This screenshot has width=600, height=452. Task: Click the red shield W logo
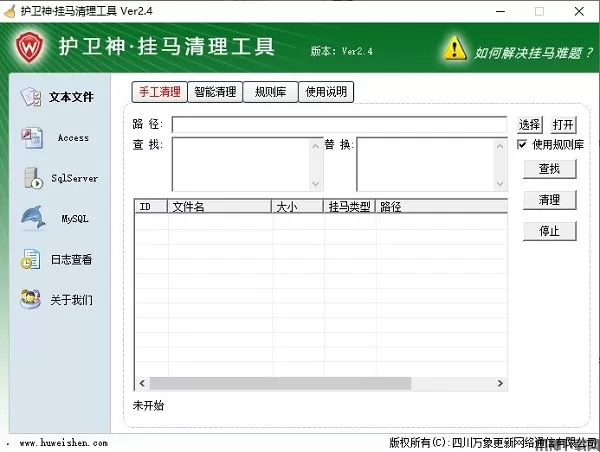pyautogui.click(x=29, y=47)
